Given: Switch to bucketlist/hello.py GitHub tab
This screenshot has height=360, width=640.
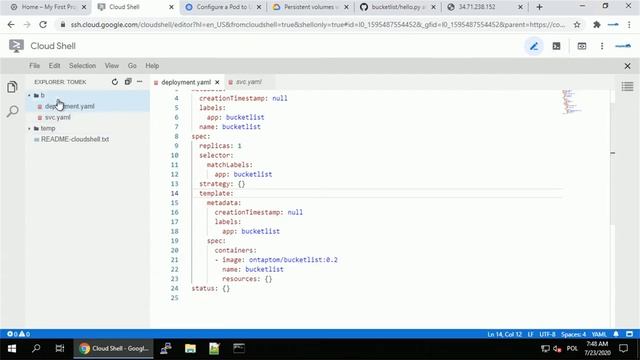Looking at the screenshot, I should [x=398, y=7].
